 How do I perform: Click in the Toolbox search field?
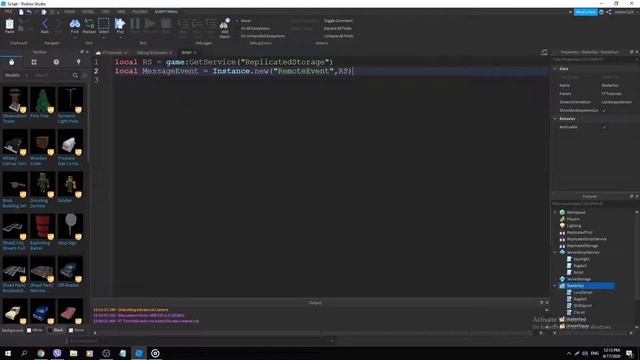(x=52, y=76)
